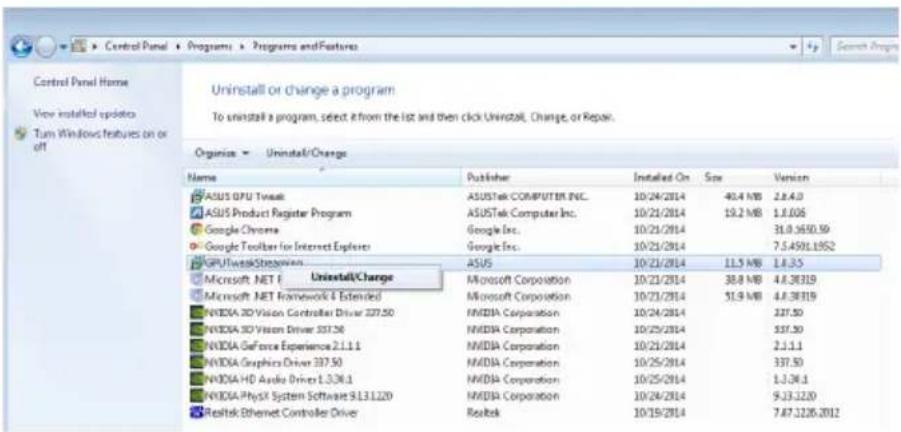Image resolution: width=901 pixels, height=432 pixels.
Task: Click the NVIDIA HD Audio Driver icon
Action: pyautogui.click(x=196, y=380)
